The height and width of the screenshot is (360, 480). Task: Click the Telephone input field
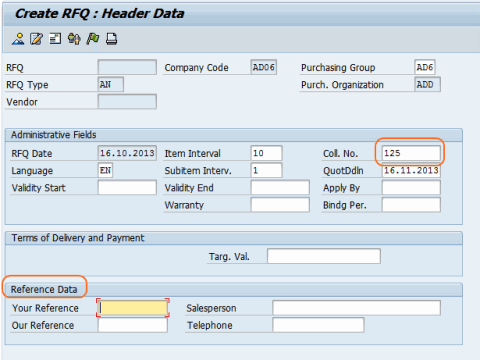click(318, 325)
